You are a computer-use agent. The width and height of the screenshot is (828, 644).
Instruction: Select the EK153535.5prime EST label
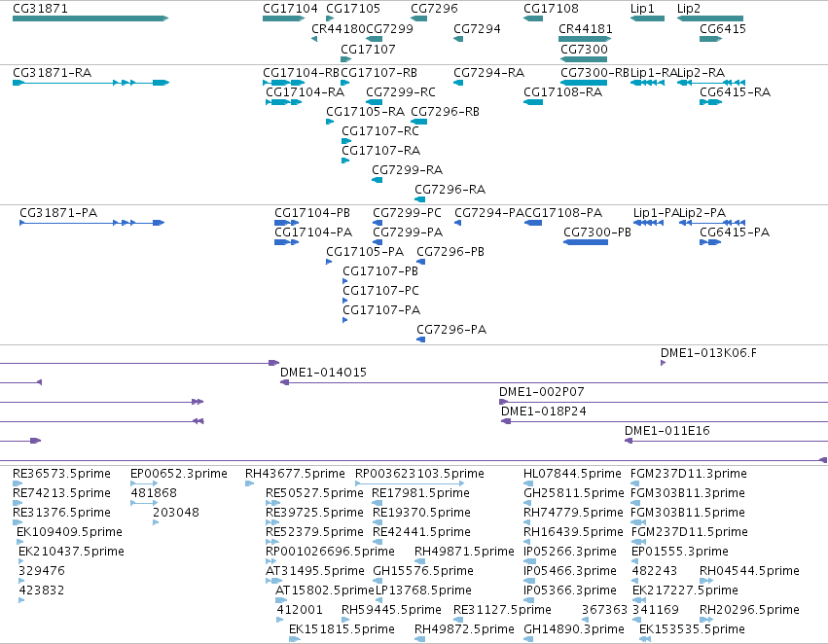(x=692, y=629)
